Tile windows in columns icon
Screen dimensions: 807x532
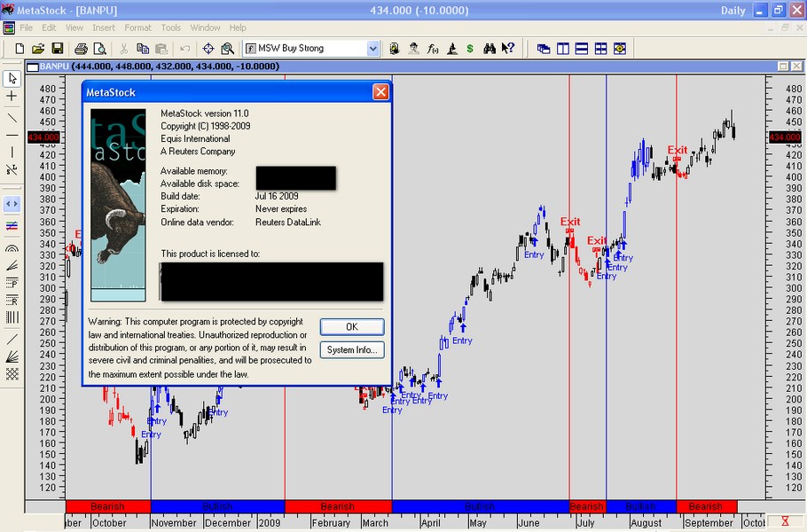(x=563, y=49)
